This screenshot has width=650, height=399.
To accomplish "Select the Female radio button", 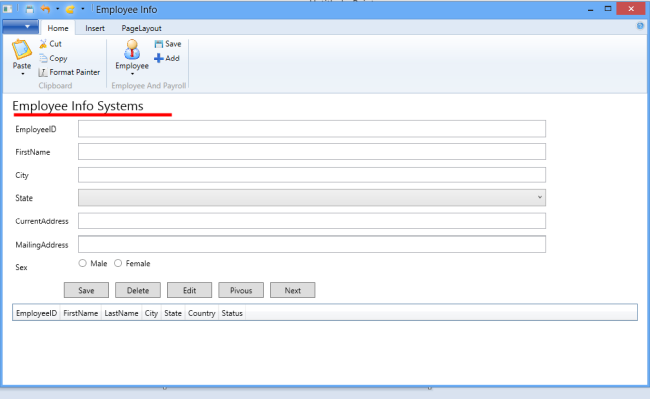I will pyautogui.click(x=118, y=263).
